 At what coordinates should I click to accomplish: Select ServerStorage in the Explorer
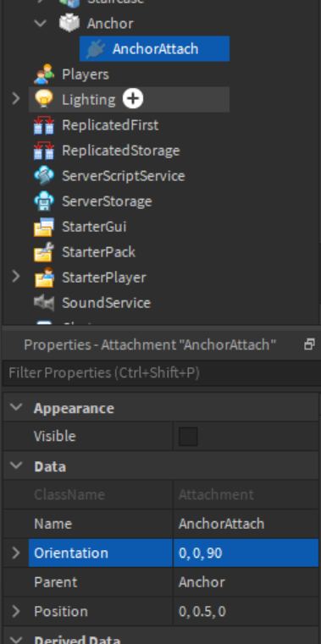pos(107,201)
